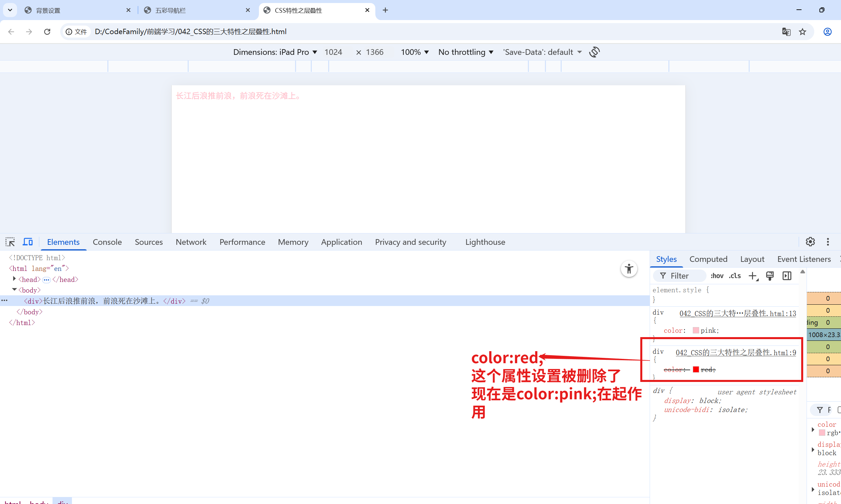Switch to the Console tab

point(107,242)
